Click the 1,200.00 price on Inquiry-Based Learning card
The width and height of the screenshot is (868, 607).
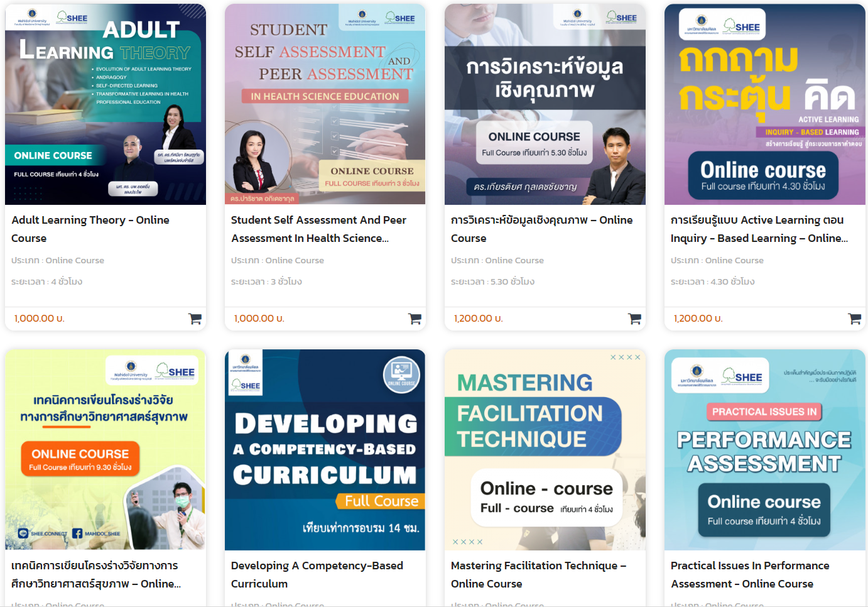tap(698, 319)
